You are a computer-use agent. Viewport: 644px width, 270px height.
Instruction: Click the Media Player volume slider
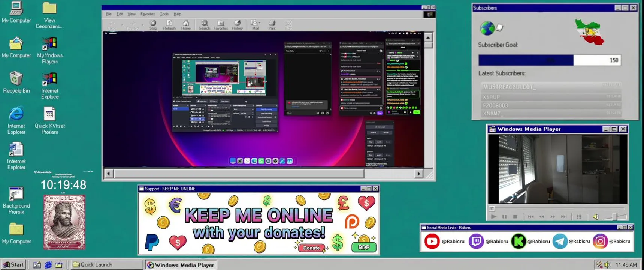(x=614, y=217)
